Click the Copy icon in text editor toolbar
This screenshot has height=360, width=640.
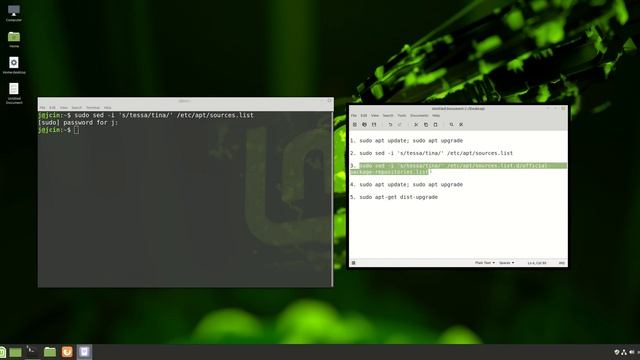tap(426, 124)
